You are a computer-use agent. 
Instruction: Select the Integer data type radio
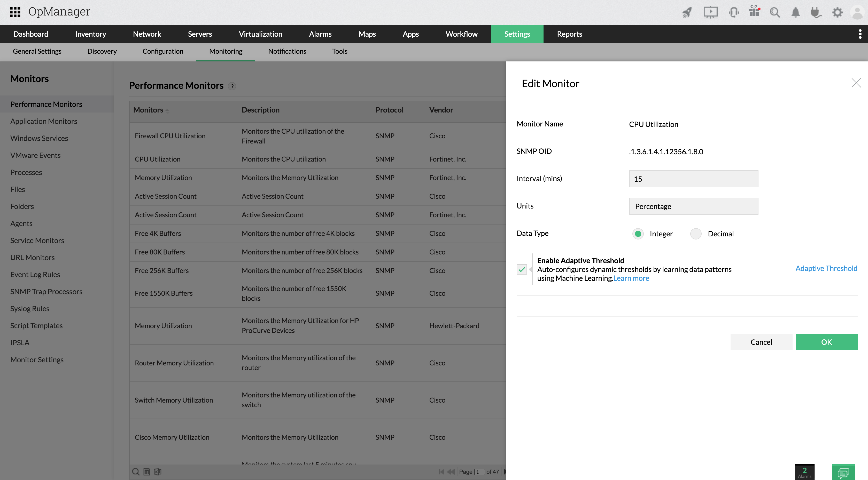point(638,234)
